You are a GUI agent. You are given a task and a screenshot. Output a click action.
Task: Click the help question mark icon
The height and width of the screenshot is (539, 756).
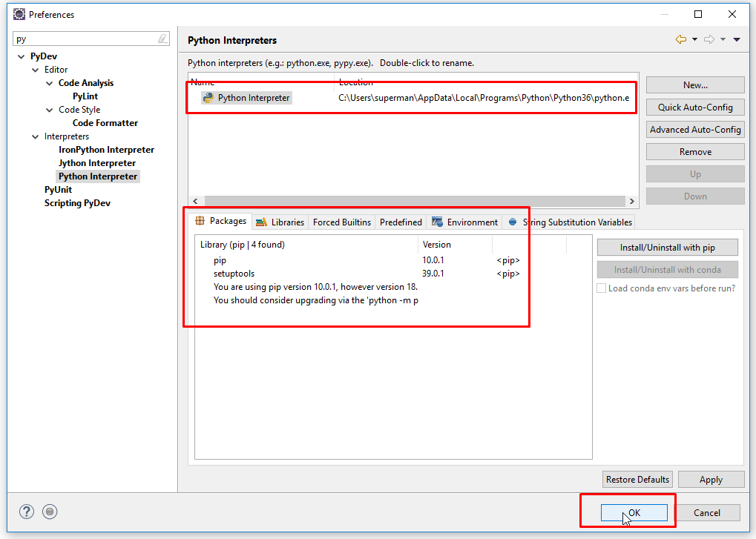(x=27, y=512)
